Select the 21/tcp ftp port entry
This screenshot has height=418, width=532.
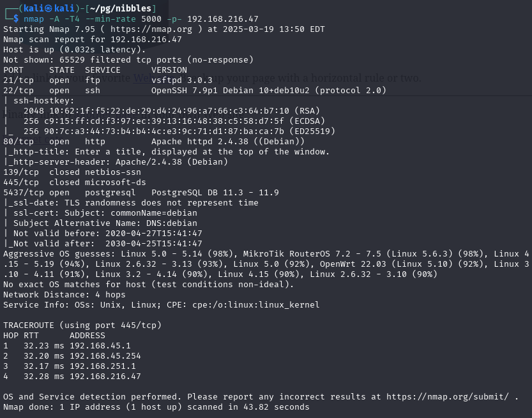(x=18, y=80)
